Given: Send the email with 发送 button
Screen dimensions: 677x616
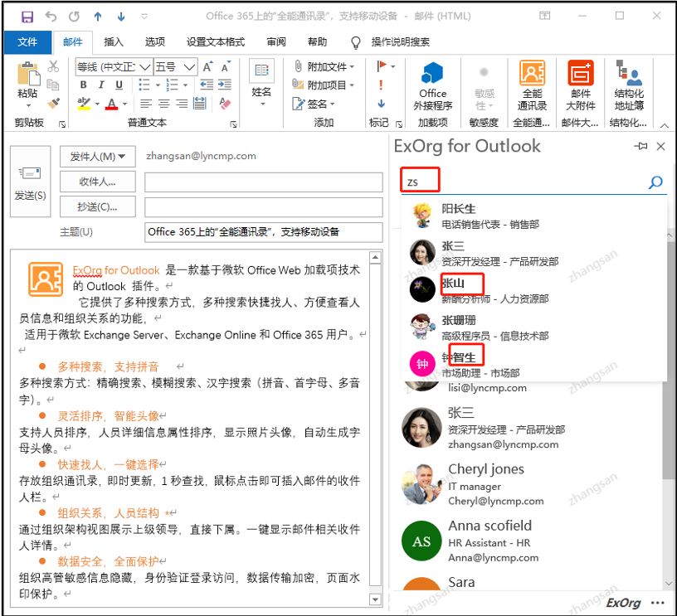Looking at the screenshot, I should [x=30, y=182].
